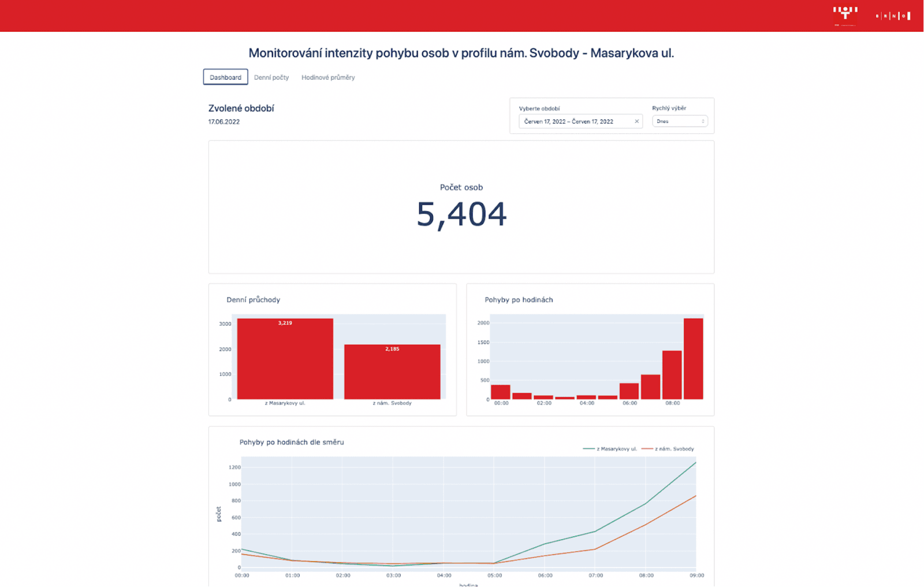Click the Pohyby po hodinách dle směru title
The height and width of the screenshot is (587, 924).
pos(292,442)
